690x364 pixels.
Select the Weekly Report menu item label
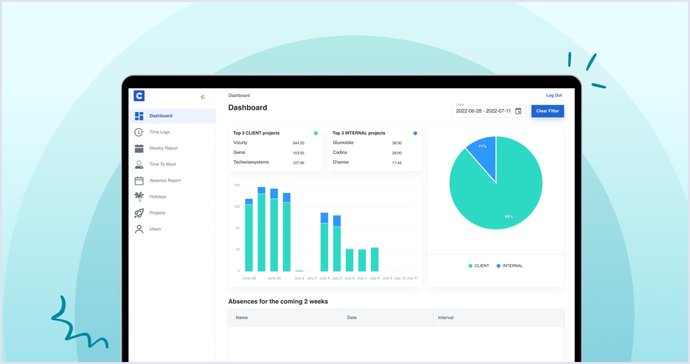click(x=164, y=148)
